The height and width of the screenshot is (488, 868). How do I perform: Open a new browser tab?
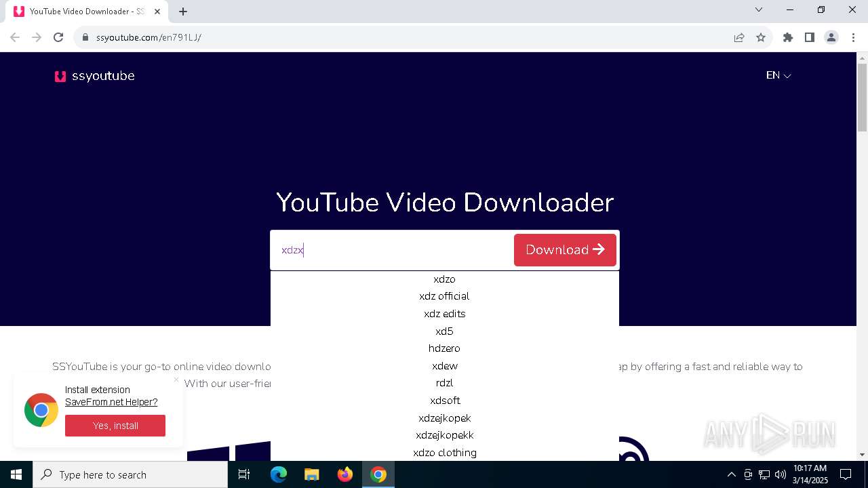183,12
